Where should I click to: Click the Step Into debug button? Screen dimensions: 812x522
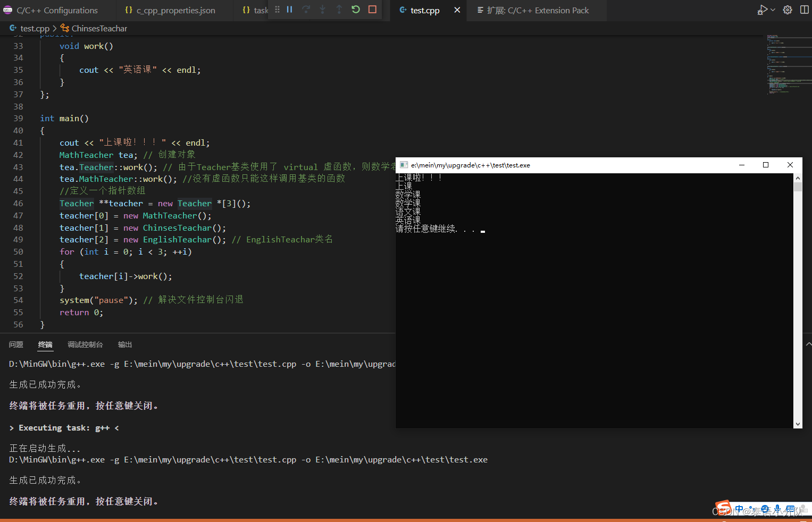(322, 10)
